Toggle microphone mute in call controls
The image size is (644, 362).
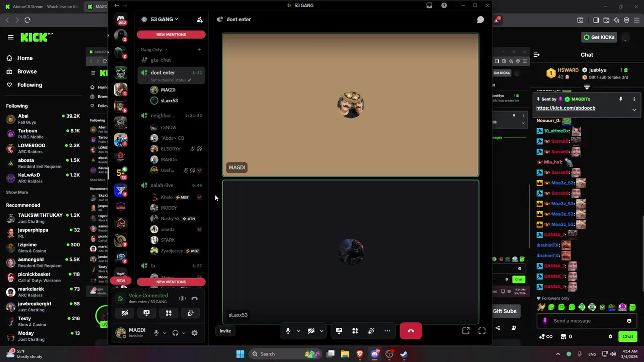(288, 331)
